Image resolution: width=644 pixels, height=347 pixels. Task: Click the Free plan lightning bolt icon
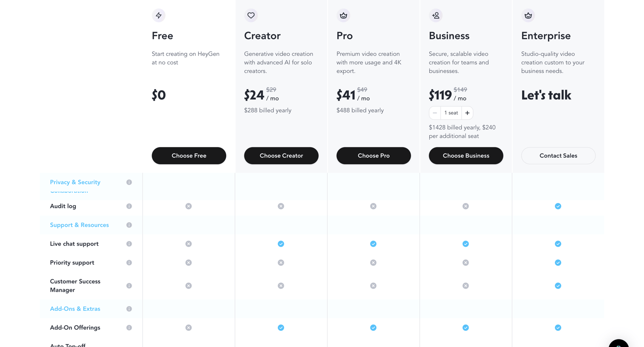(x=158, y=15)
